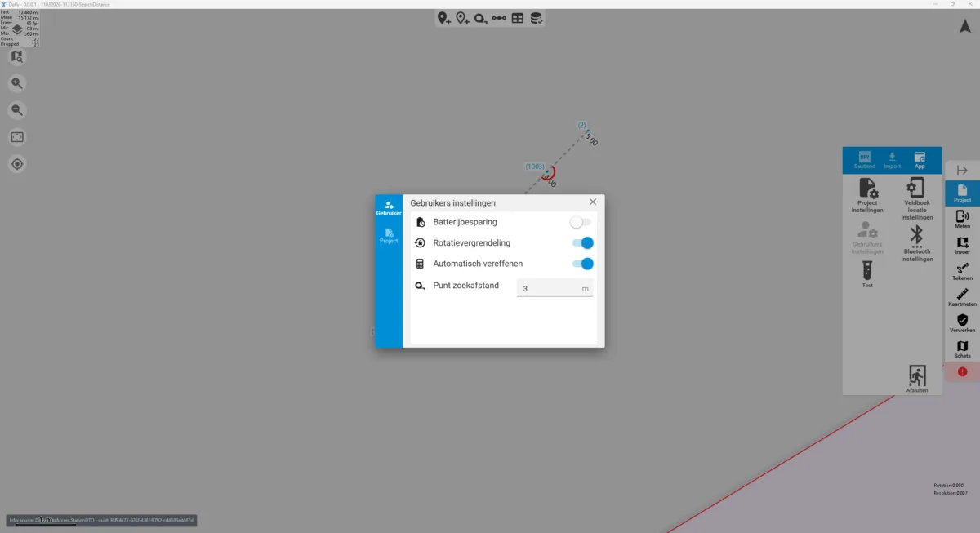This screenshot has height=533, width=980.
Task: Collapse the right sidebar with the arrow
Action: click(962, 169)
